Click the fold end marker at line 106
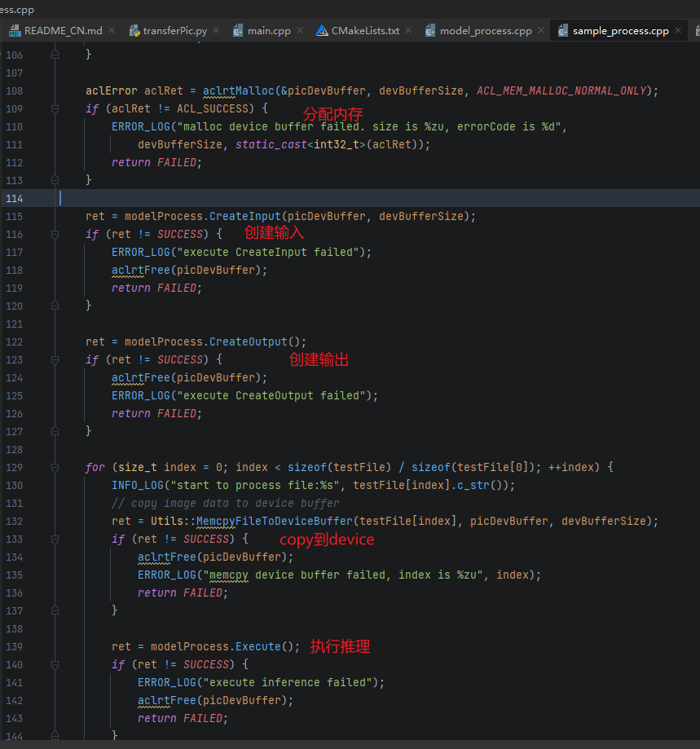The width and height of the screenshot is (700, 749). click(x=55, y=55)
